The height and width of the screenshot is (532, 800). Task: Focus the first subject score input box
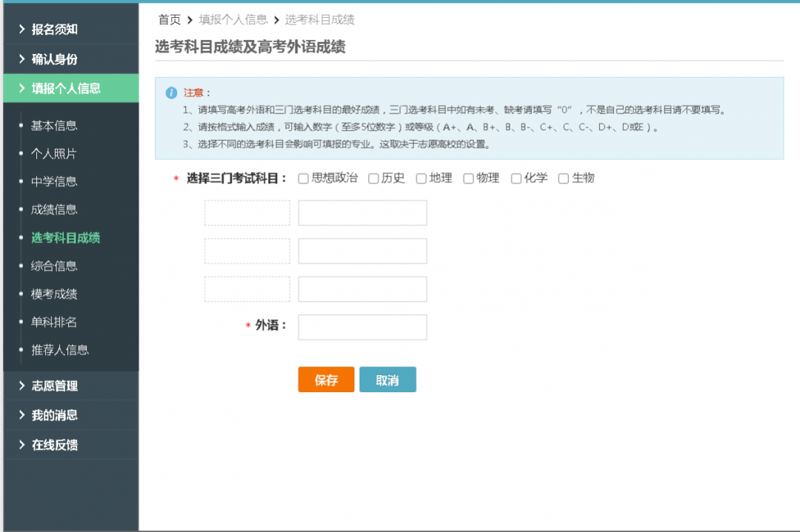(x=362, y=213)
